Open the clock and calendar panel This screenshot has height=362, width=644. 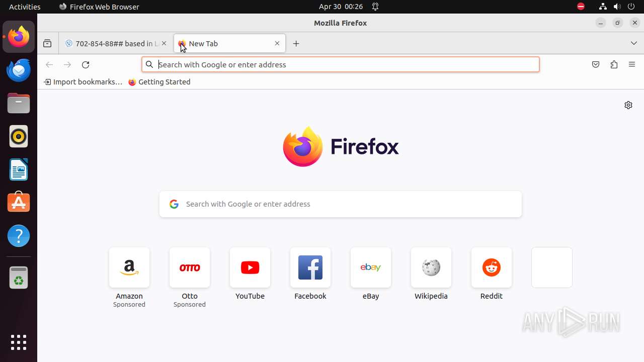(x=341, y=7)
